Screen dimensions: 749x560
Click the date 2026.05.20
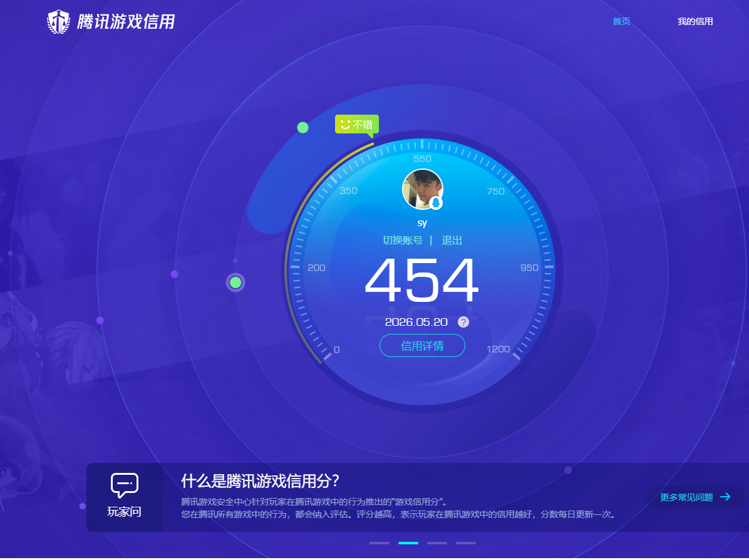[416, 322]
